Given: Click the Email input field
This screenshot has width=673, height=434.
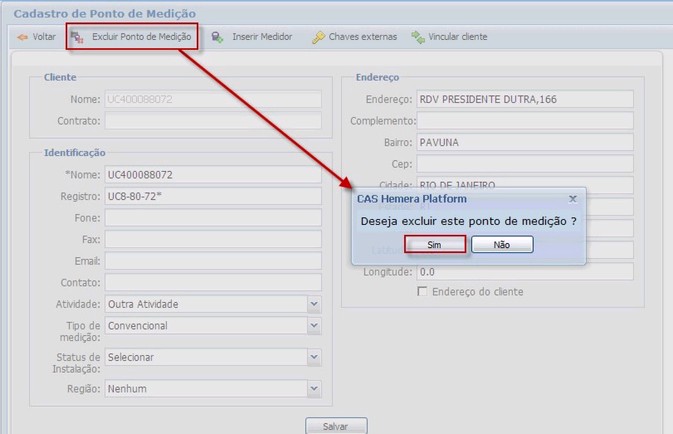Looking at the screenshot, I should click(212, 261).
